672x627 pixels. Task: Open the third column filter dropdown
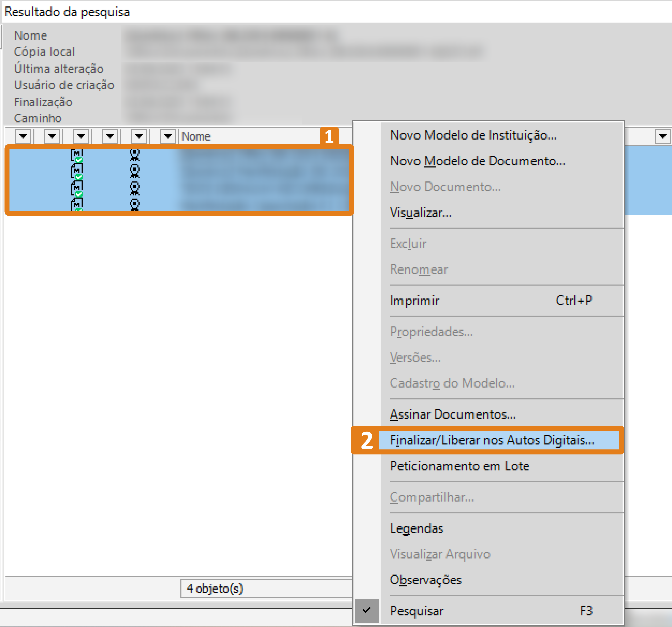[x=81, y=136]
